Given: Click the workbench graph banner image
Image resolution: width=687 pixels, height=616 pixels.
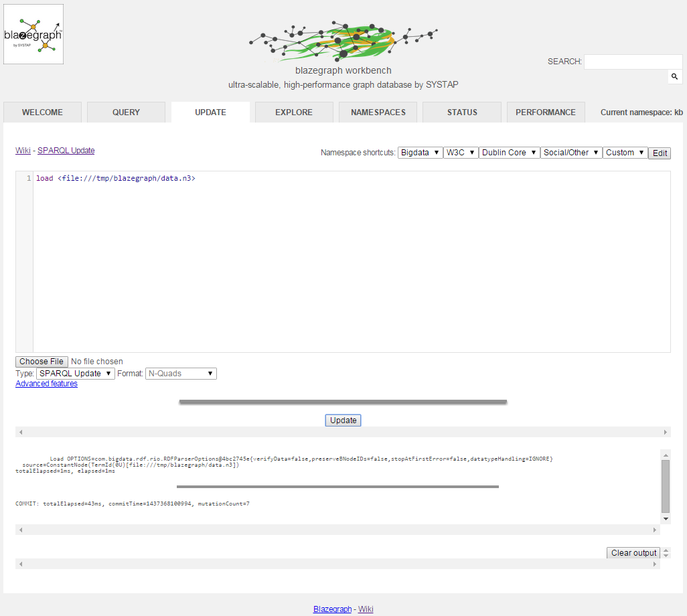Looking at the screenshot, I should (x=343, y=42).
